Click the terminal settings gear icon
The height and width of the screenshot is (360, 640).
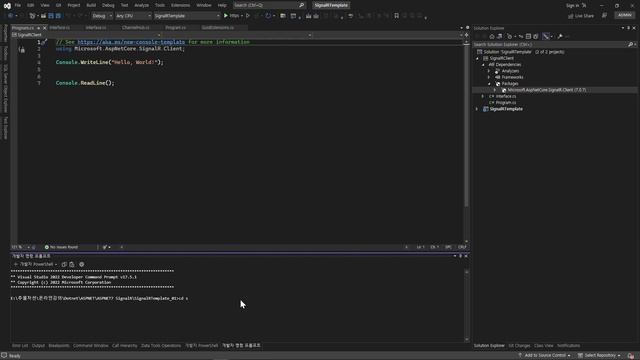[x=82, y=264]
